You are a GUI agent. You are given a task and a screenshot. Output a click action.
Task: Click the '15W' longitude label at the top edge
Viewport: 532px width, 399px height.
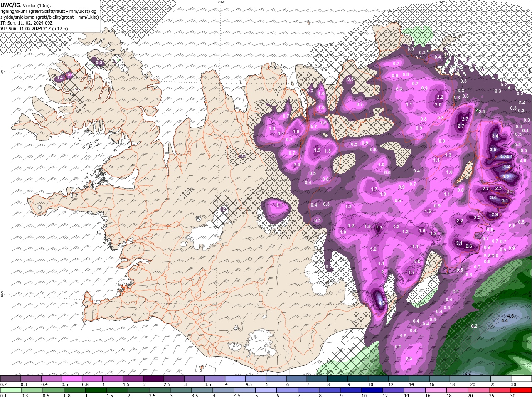point(440,2)
